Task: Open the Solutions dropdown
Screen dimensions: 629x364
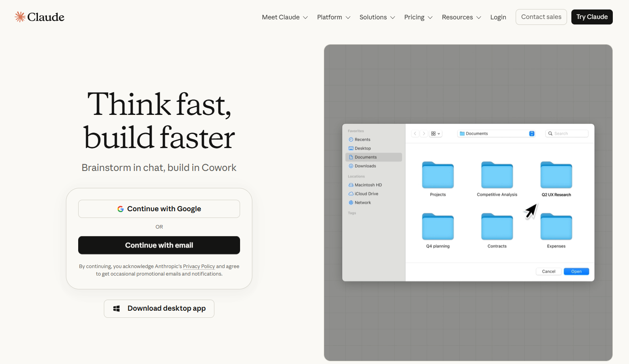Action: pos(377,17)
